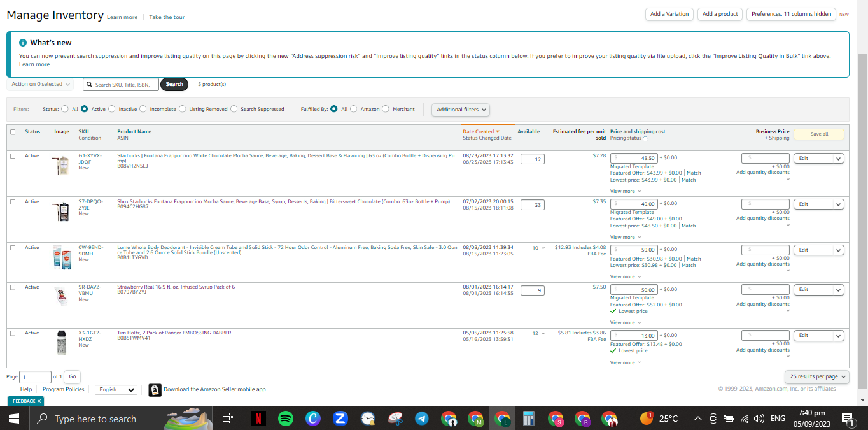
Task: Open the clock app icon in the taskbar
Action: [x=368, y=419]
